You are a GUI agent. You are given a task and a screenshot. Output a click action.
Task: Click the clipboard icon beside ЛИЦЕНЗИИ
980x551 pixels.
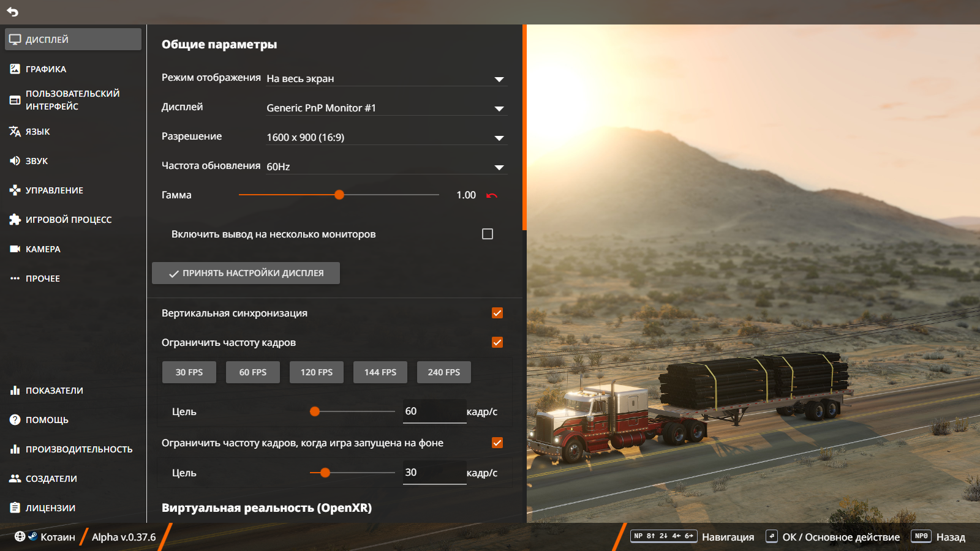[x=15, y=508]
